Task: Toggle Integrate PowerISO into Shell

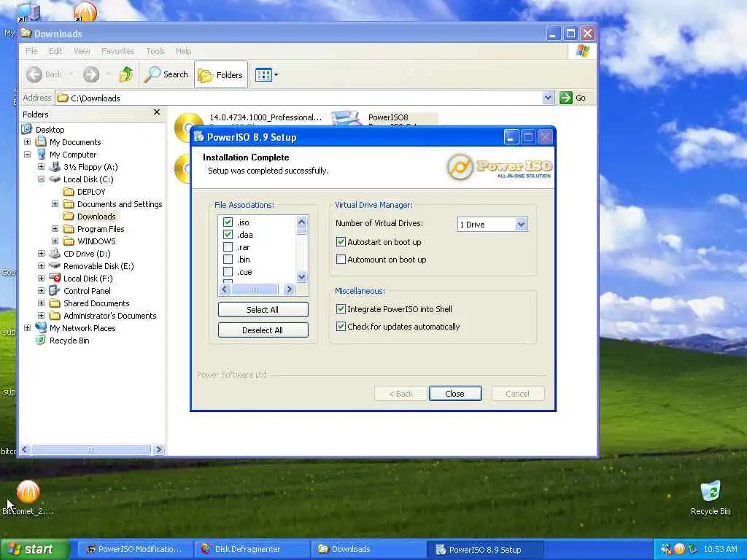Action: pyautogui.click(x=341, y=309)
